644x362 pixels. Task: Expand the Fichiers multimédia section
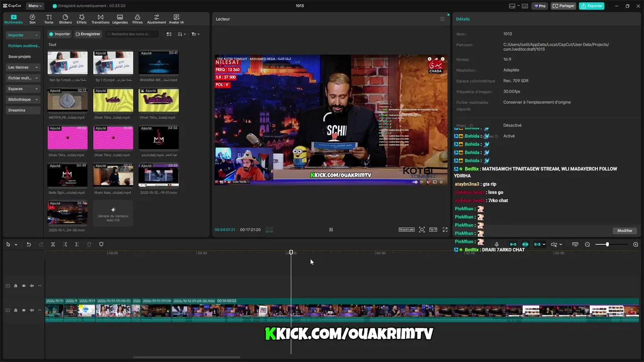pyautogui.click(x=23, y=46)
